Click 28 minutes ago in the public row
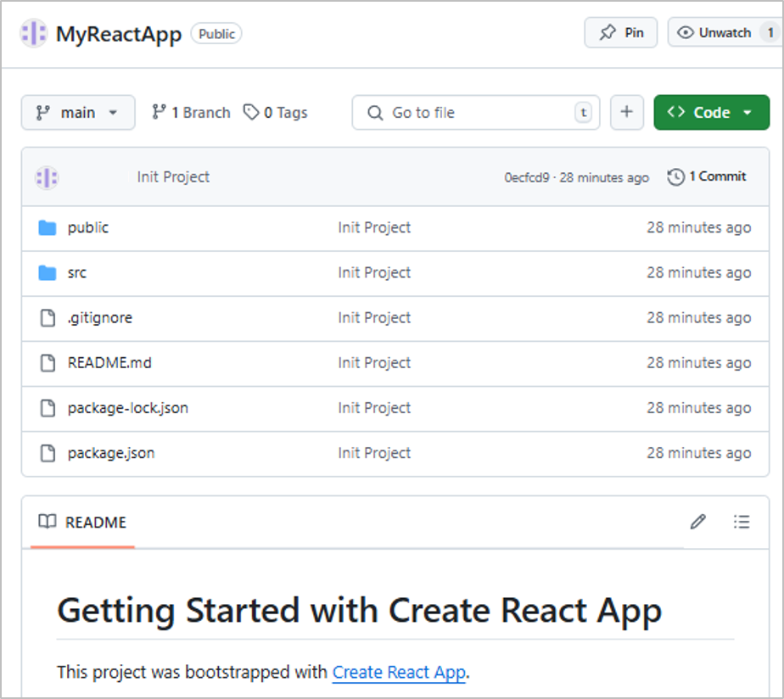 click(698, 228)
